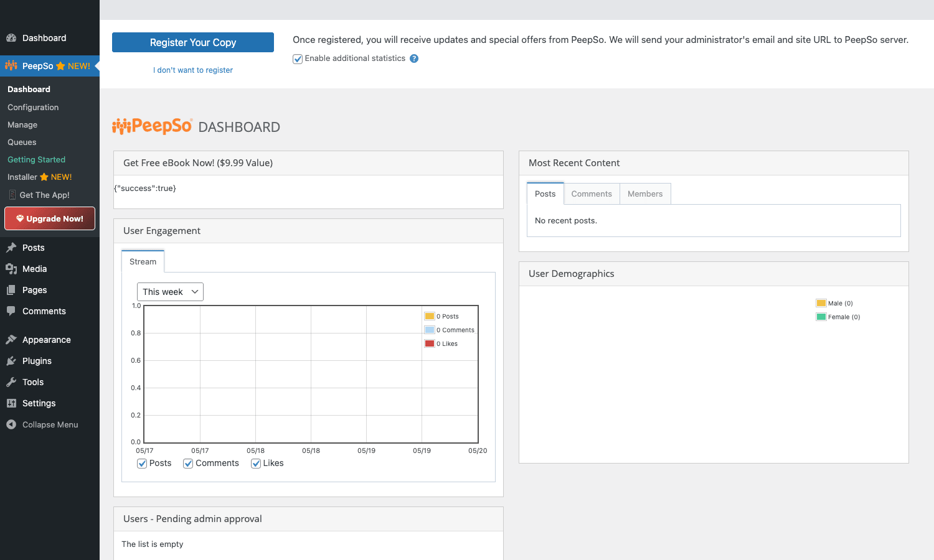Switch to the Comments tab in Recent Content
This screenshot has height=560, width=934.
[x=592, y=194]
